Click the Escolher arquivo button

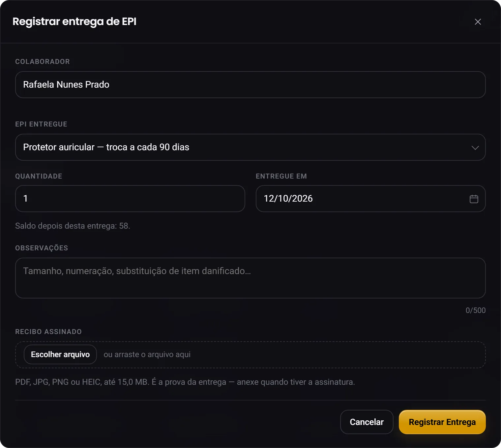tap(60, 354)
